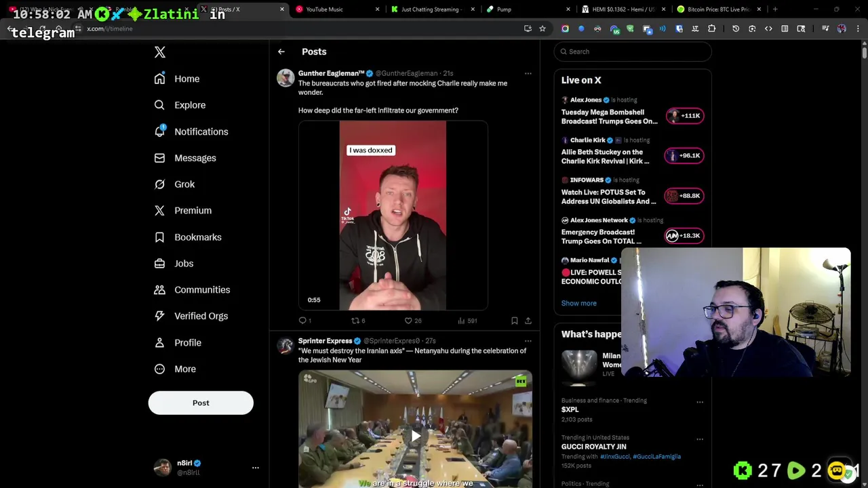Switch to Bitcoin Price tab
The image size is (868, 488).
coord(719,9)
